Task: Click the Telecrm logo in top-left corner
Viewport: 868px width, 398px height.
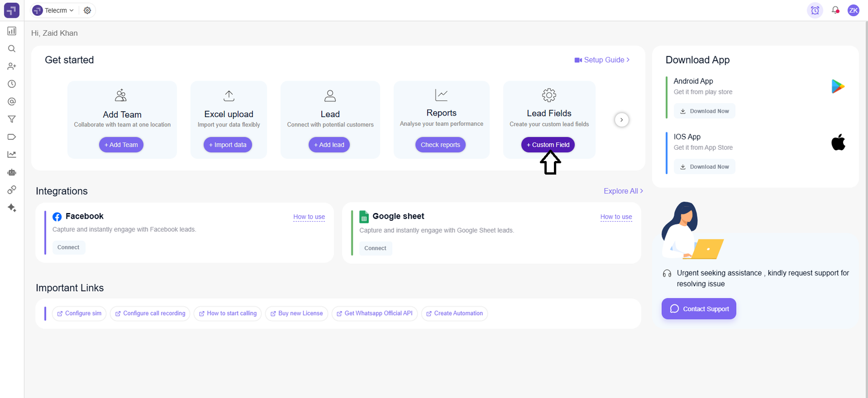Action: click(x=11, y=10)
